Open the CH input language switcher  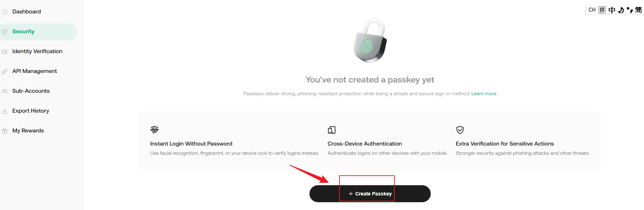(592, 10)
